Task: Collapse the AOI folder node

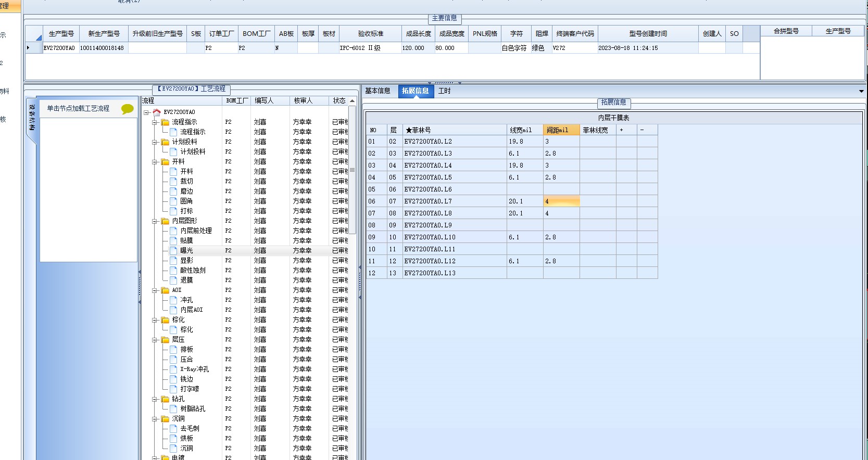Action: point(155,290)
